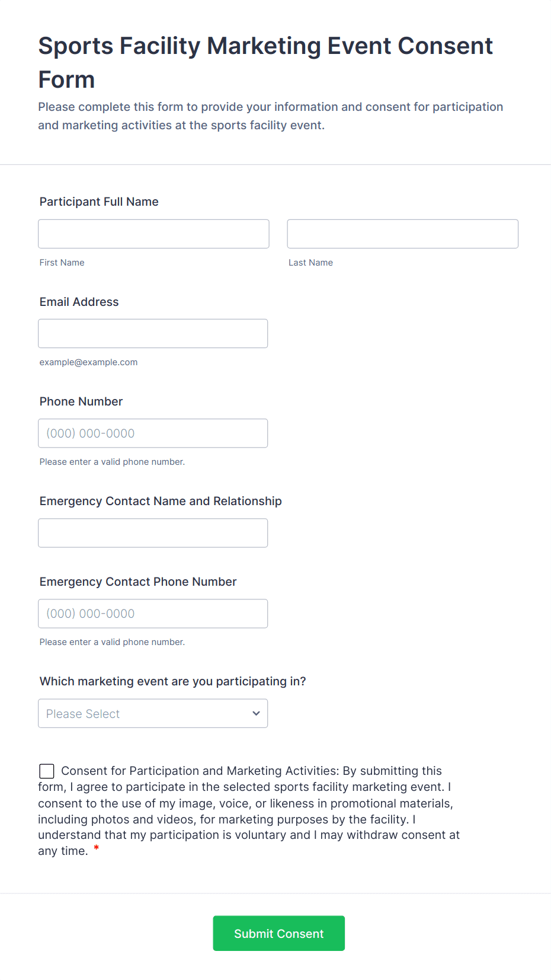This screenshot has height=980, width=551.
Task: Click the Last Name sub-label
Action: [310, 263]
